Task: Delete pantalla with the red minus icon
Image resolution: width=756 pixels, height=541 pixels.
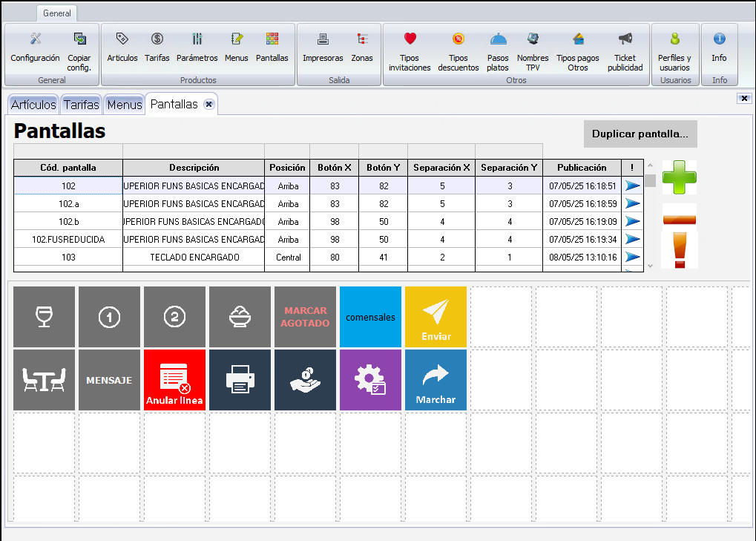Action: pyautogui.click(x=680, y=220)
